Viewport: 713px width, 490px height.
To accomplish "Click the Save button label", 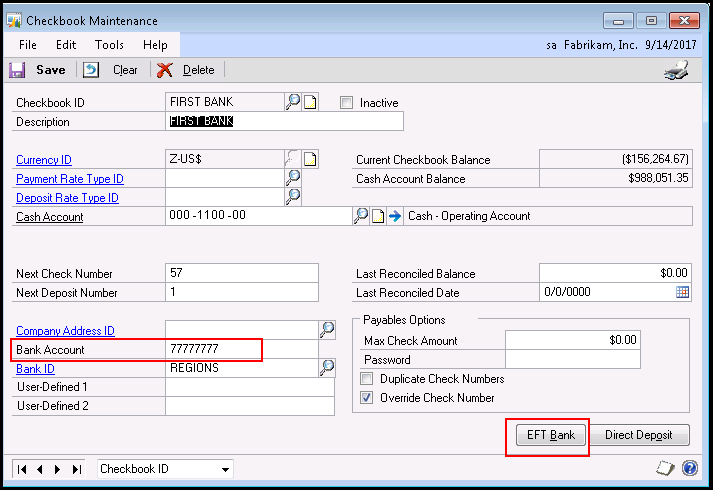I will (51, 70).
